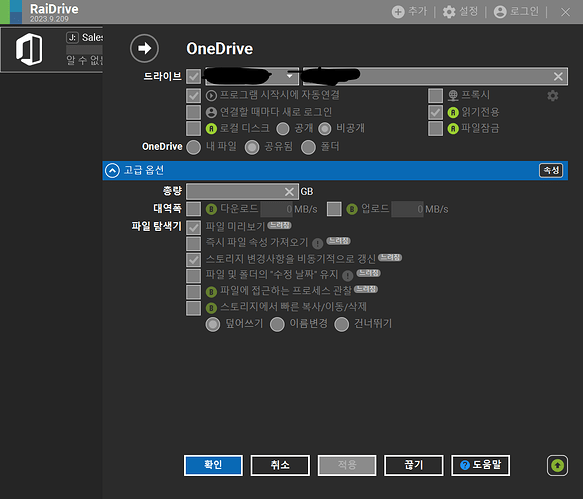Click info icon next to 즉시 파일 속성 가져오기
583x499 pixels.
[x=317, y=244]
